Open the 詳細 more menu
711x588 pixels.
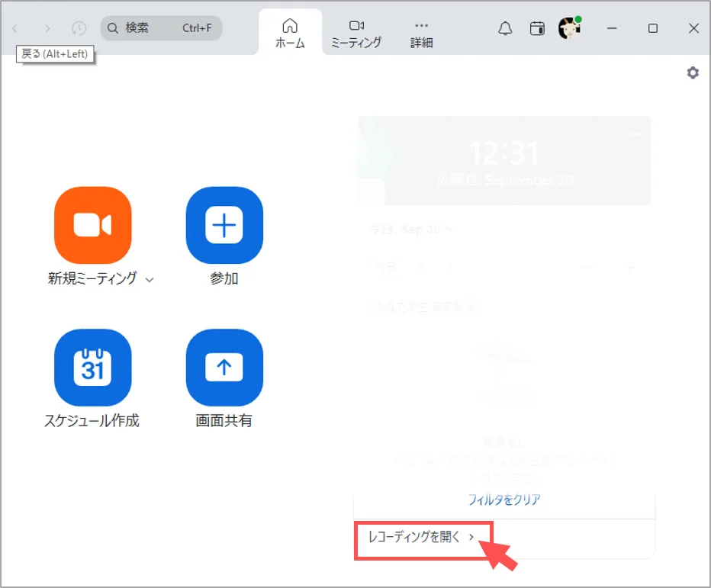tap(421, 34)
